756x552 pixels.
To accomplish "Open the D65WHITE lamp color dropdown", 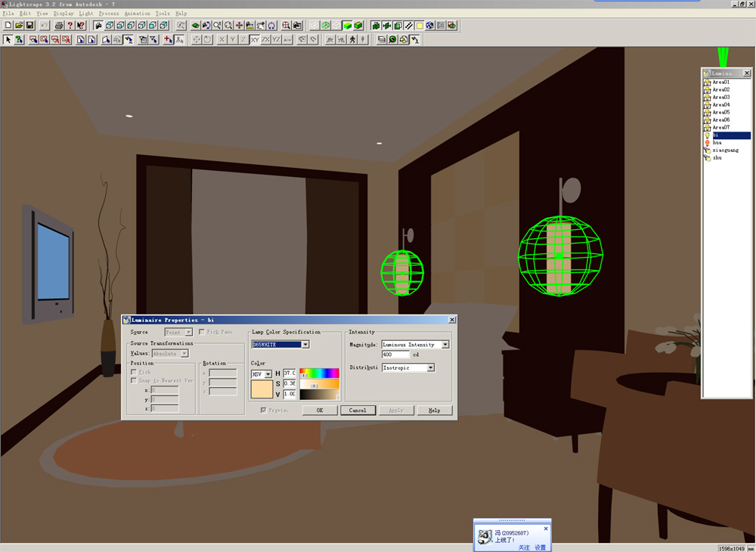I will [x=305, y=345].
